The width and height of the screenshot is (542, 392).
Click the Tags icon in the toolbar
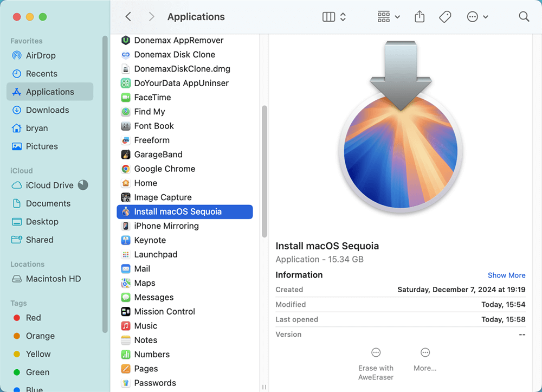pyautogui.click(x=445, y=16)
